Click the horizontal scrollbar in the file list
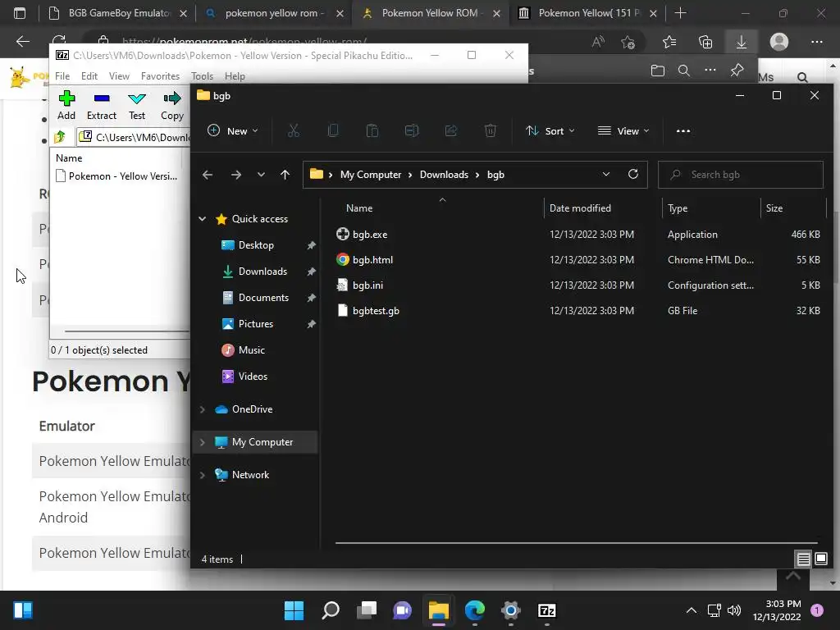 576,543
